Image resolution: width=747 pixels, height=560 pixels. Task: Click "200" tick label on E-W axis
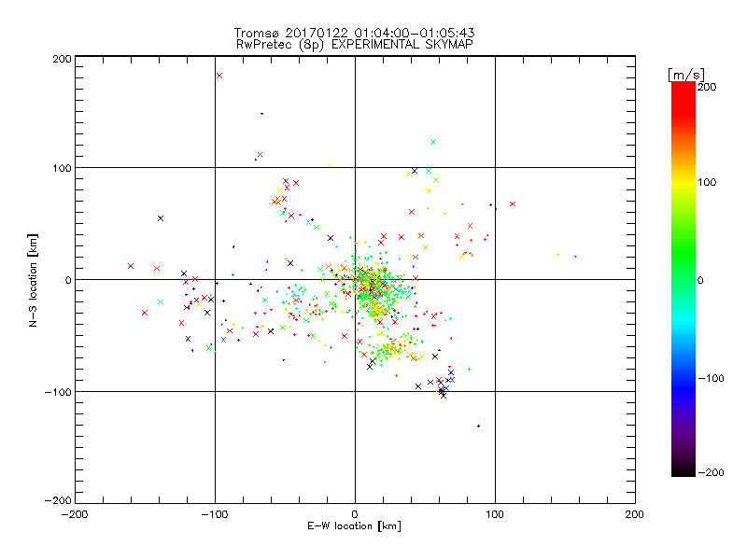click(x=635, y=514)
